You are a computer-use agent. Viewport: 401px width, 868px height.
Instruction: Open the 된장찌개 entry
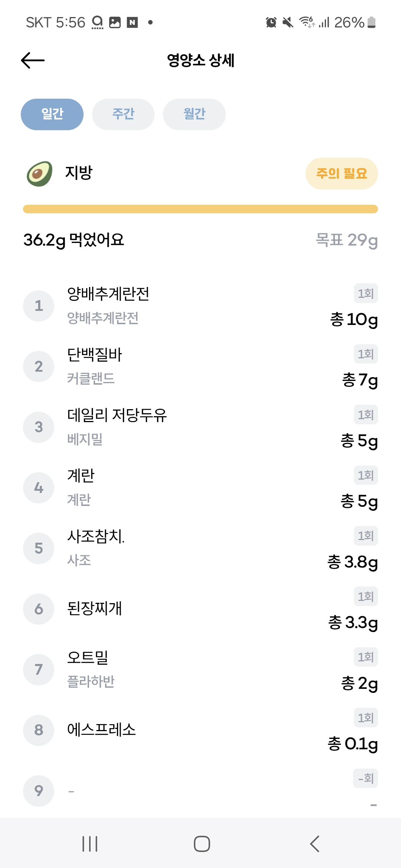coord(200,609)
